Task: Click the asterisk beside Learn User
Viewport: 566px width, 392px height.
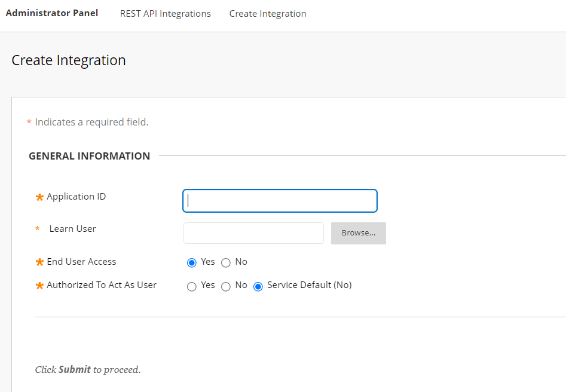Action: (x=38, y=229)
